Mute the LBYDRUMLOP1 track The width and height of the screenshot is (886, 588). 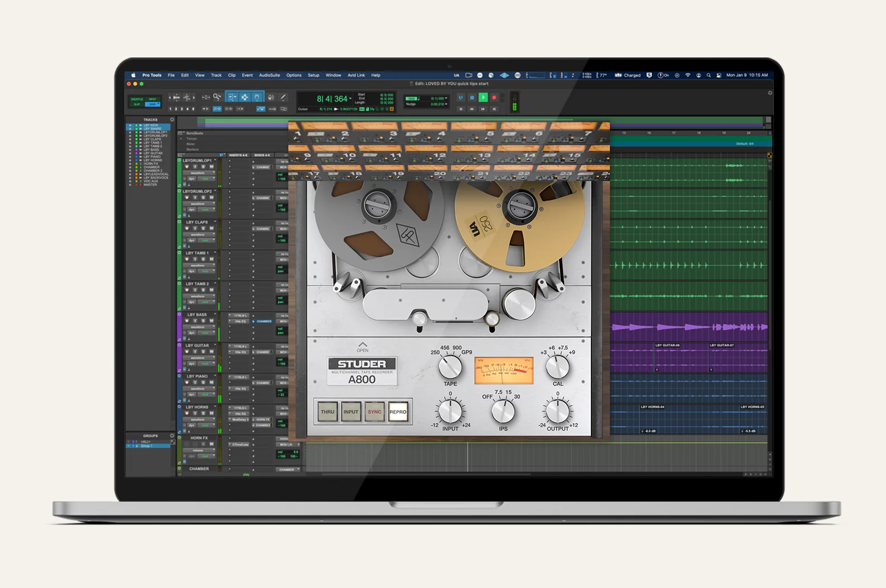click(211, 167)
